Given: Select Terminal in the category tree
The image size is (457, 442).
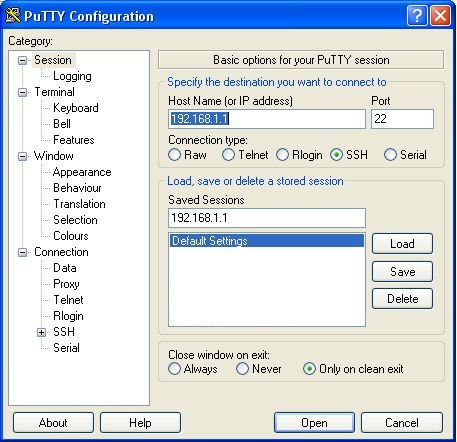Looking at the screenshot, I should 55,92.
